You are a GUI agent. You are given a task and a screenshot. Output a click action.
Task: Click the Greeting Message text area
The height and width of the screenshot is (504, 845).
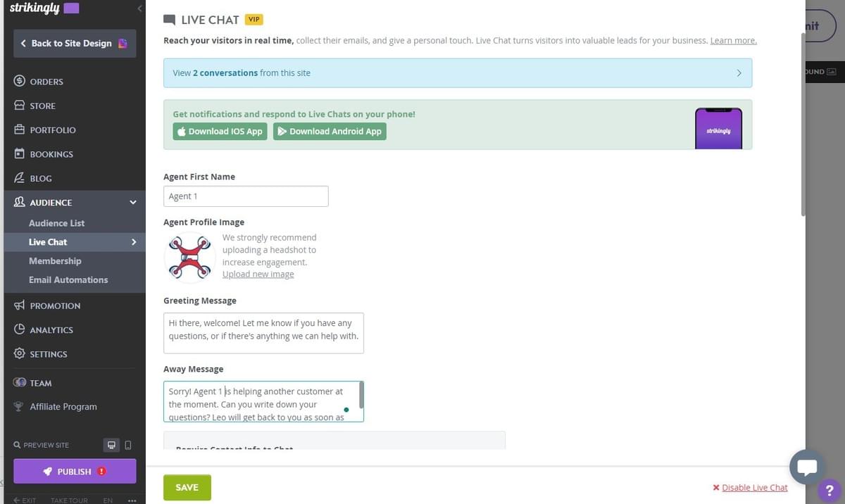click(263, 333)
